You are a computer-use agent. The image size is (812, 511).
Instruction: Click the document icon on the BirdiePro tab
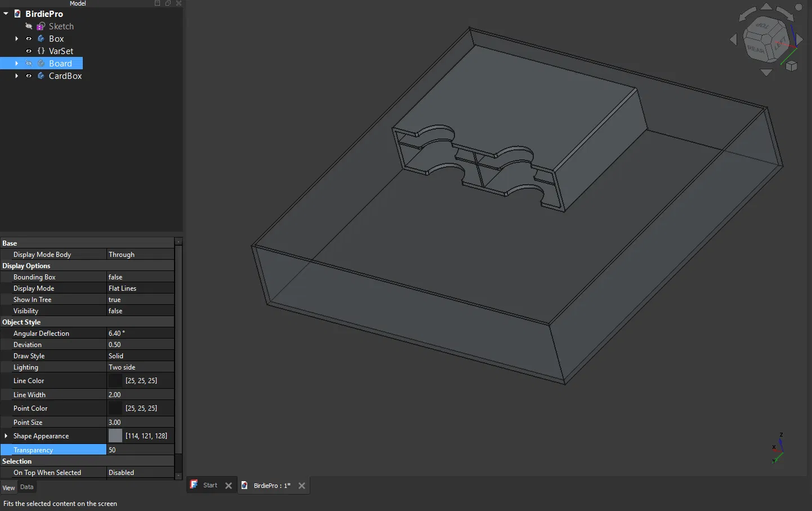[x=244, y=485]
